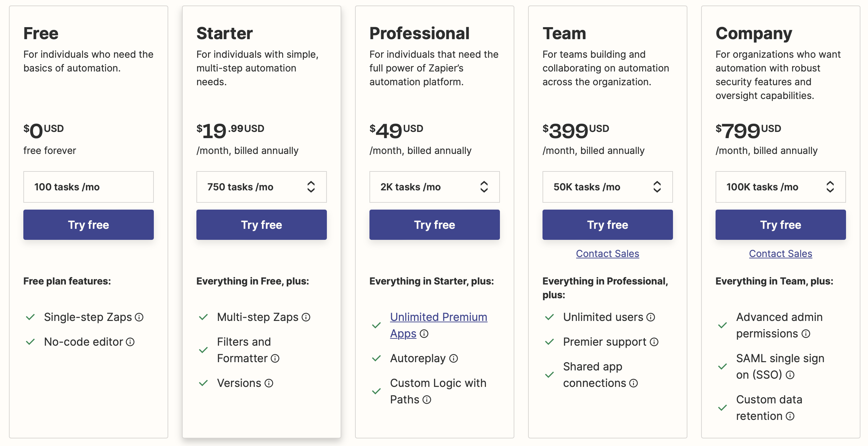Open the 50K tasks /mo dropdown

click(607, 187)
